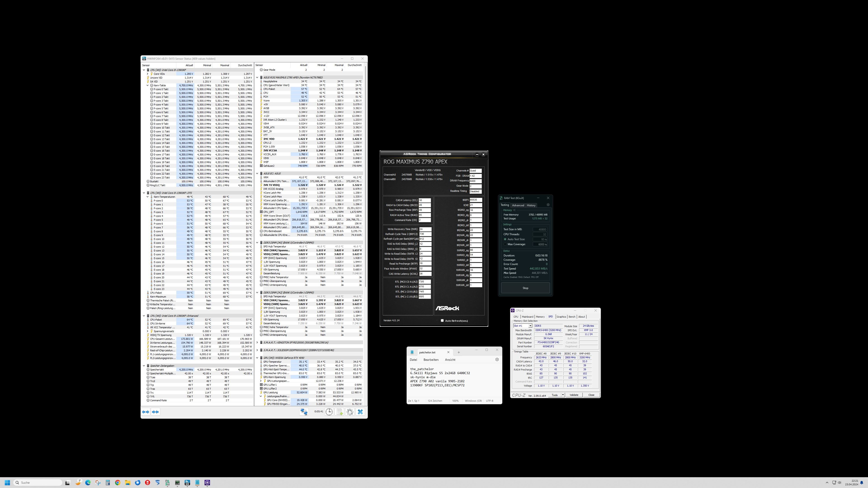The height and width of the screenshot is (488, 868).
Task: Select Auto Test Size radio button
Action: 505,239
